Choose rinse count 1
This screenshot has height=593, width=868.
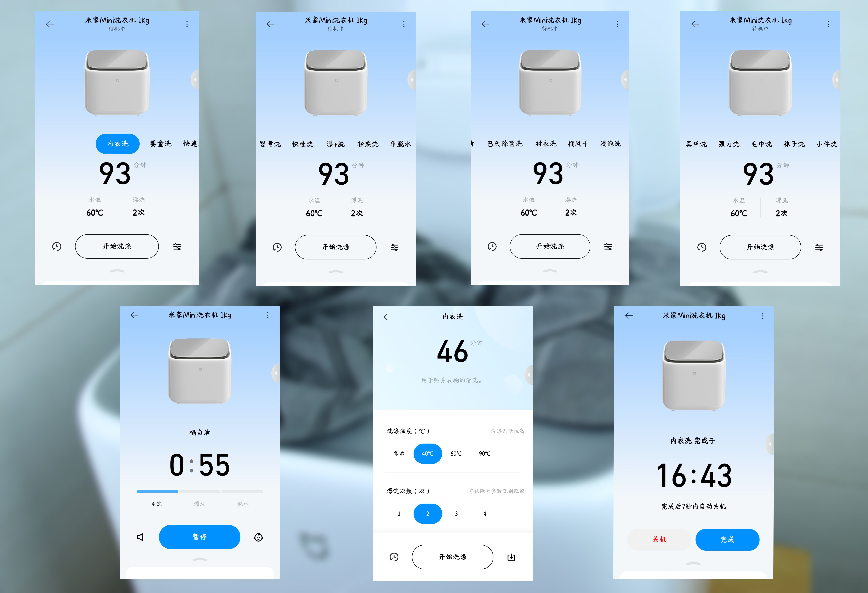tap(399, 514)
